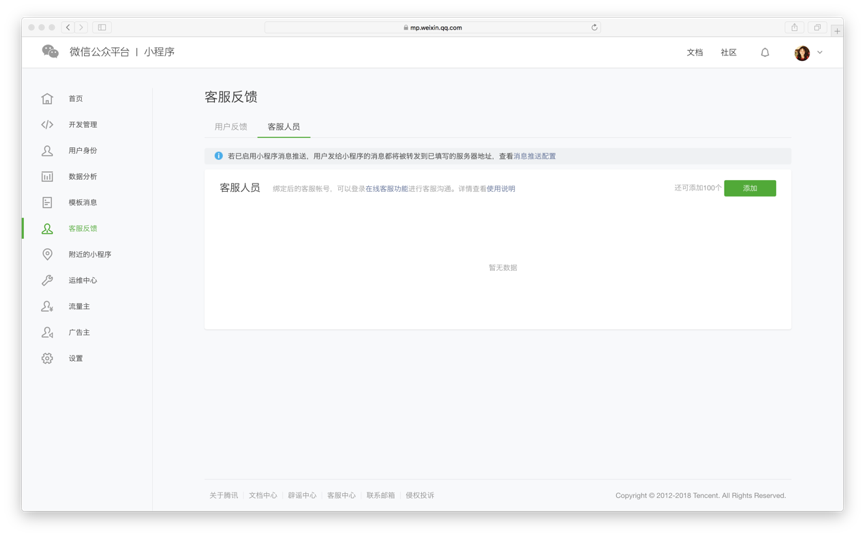This screenshot has height=535, width=864.
Task: Click the 微信公众平台 title text
Action: pyautogui.click(x=99, y=52)
